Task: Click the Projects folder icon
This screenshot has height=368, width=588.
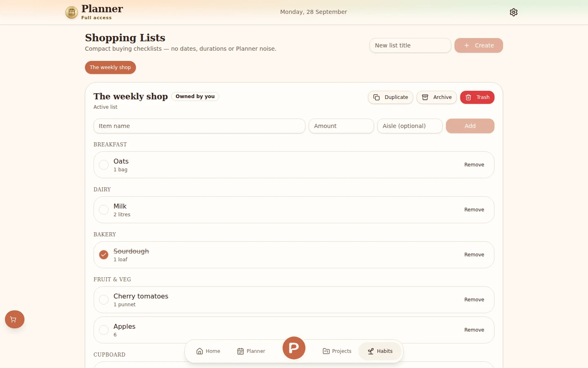Action: (x=326, y=351)
